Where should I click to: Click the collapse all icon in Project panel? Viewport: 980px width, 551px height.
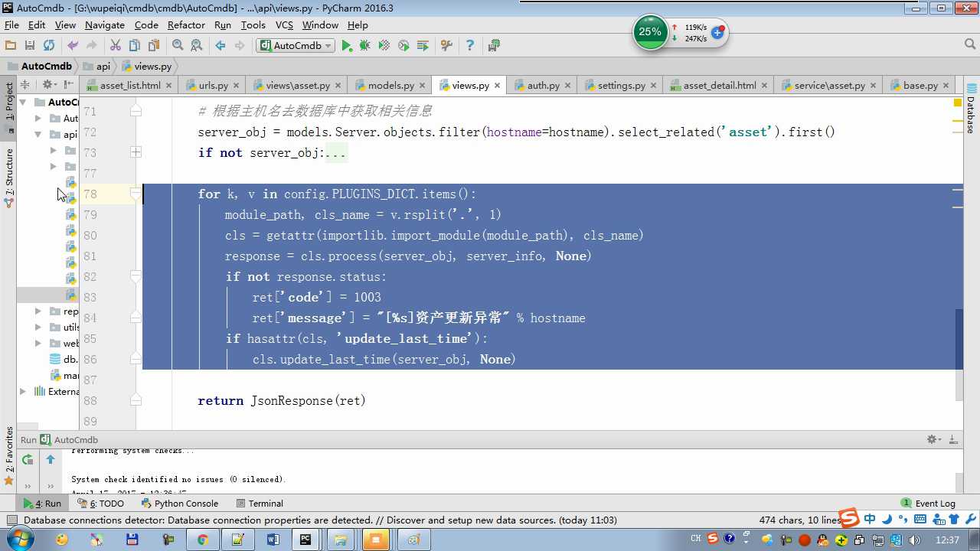click(x=25, y=85)
